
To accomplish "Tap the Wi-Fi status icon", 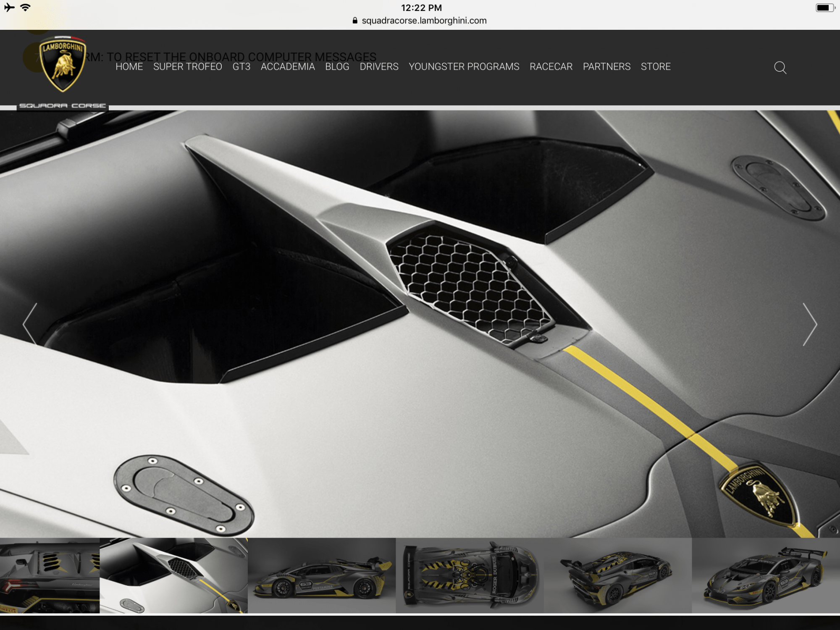I will (26, 8).
